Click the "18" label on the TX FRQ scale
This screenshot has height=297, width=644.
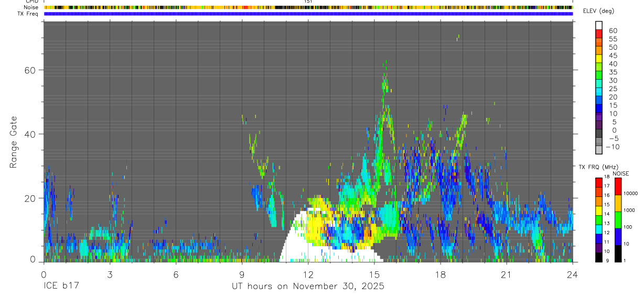(607, 177)
